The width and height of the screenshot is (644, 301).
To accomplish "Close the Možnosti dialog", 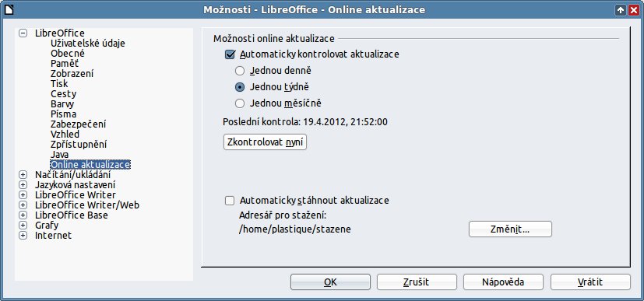I will (633, 10).
